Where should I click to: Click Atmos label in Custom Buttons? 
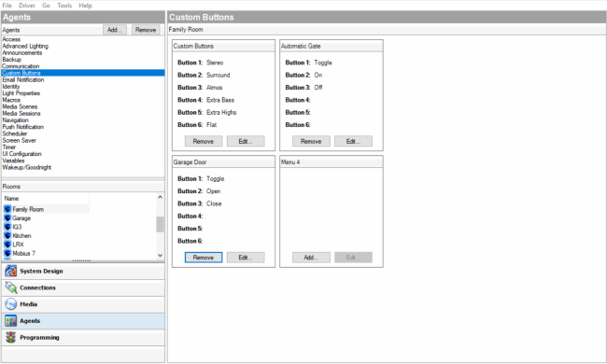click(x=215, y=88)
